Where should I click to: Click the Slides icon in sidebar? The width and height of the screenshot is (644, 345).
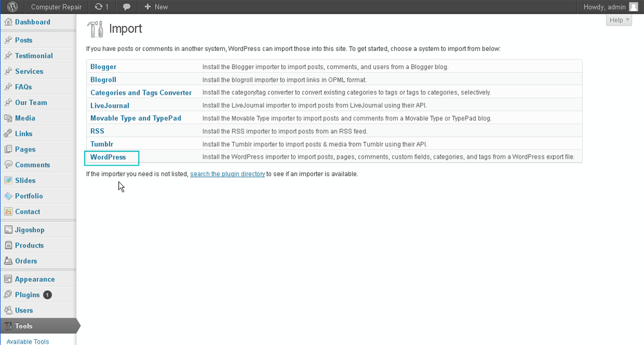pos(8,181)
